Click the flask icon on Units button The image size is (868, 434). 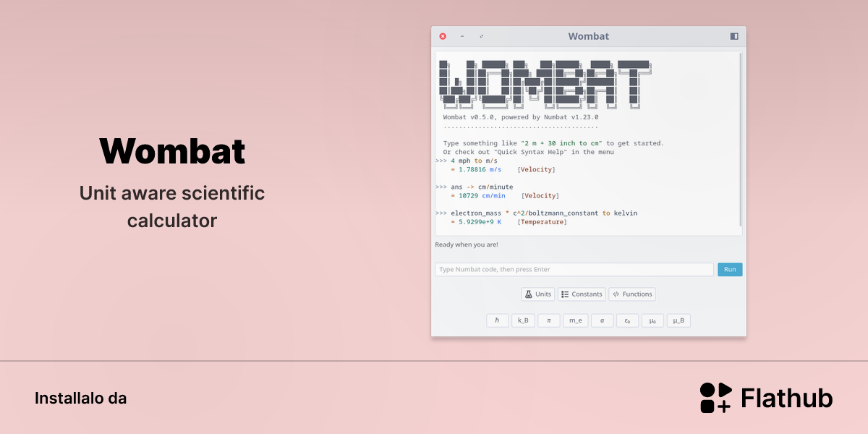[528, 294]
